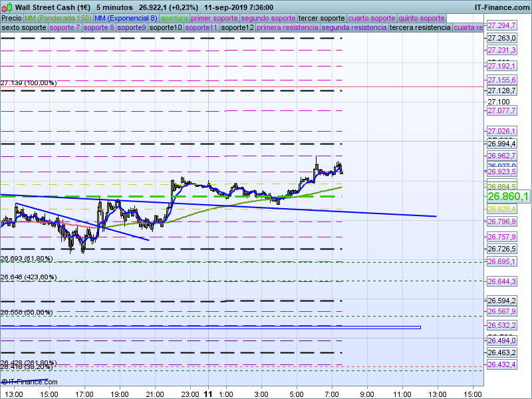Click the 1:00 time axis label

pos(226,394)
